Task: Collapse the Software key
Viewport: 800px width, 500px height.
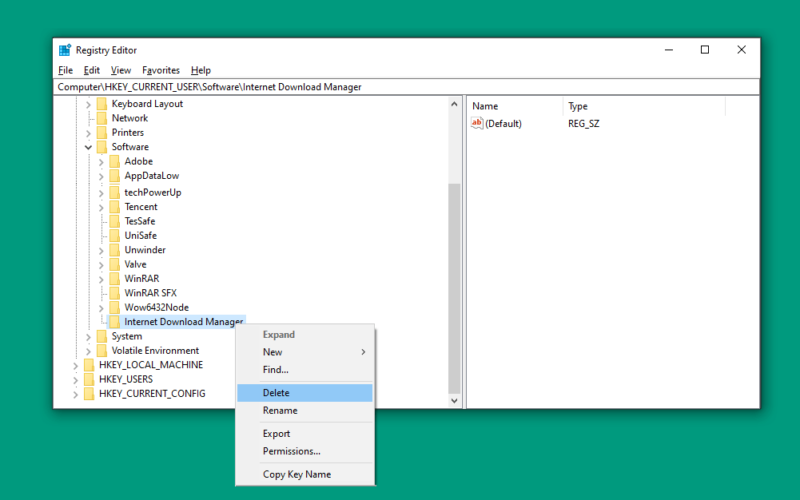Action: coord(88,147)
